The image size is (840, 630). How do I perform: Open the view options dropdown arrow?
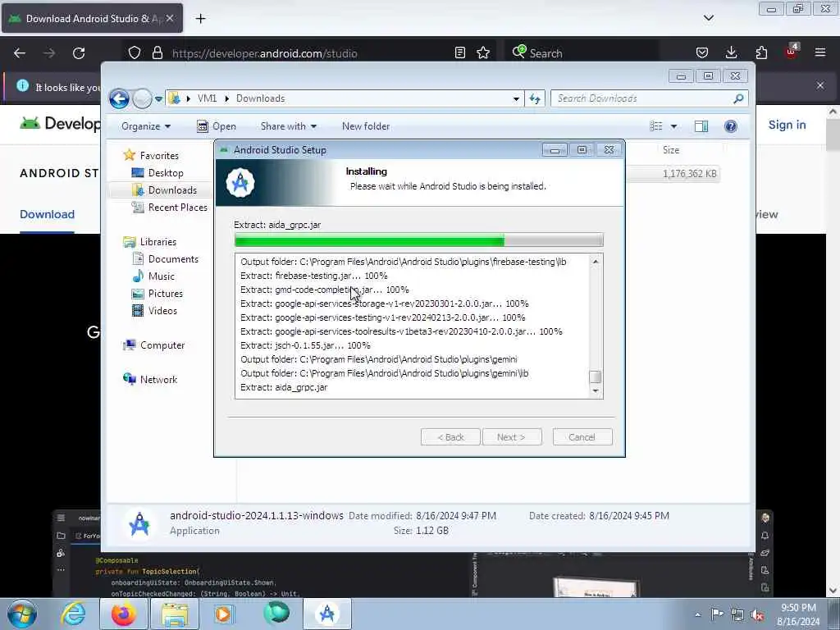[673, 126]
